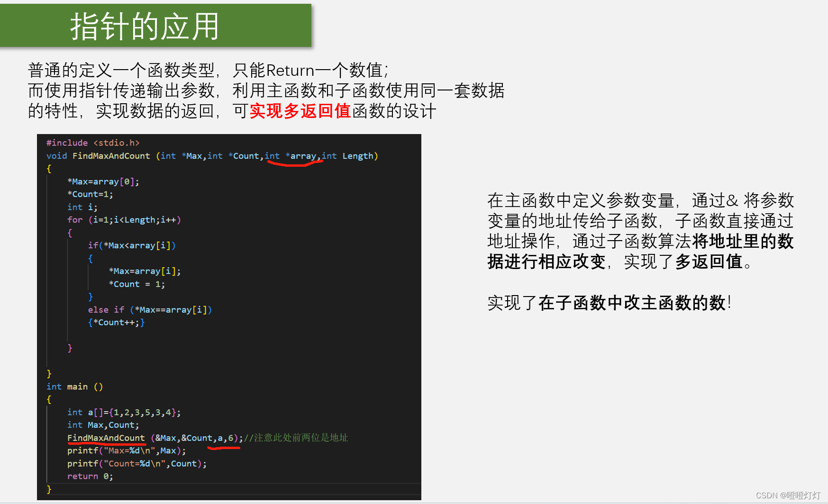Click the function name FindMaxAndCount in the definition
The width and height of the screenshot is (828, 504).
[111, 156]
